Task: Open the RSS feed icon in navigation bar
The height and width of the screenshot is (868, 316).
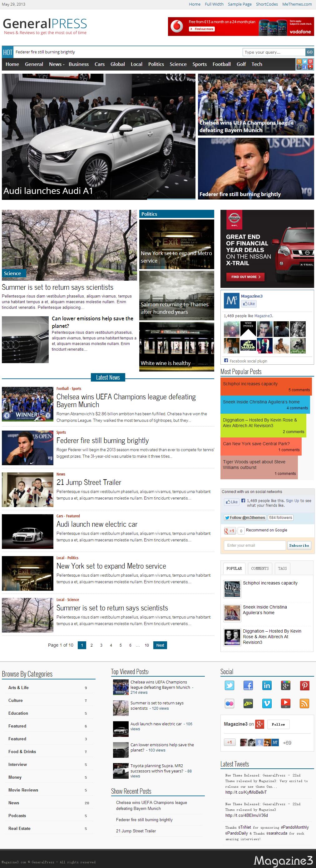Action: (299, 62)
